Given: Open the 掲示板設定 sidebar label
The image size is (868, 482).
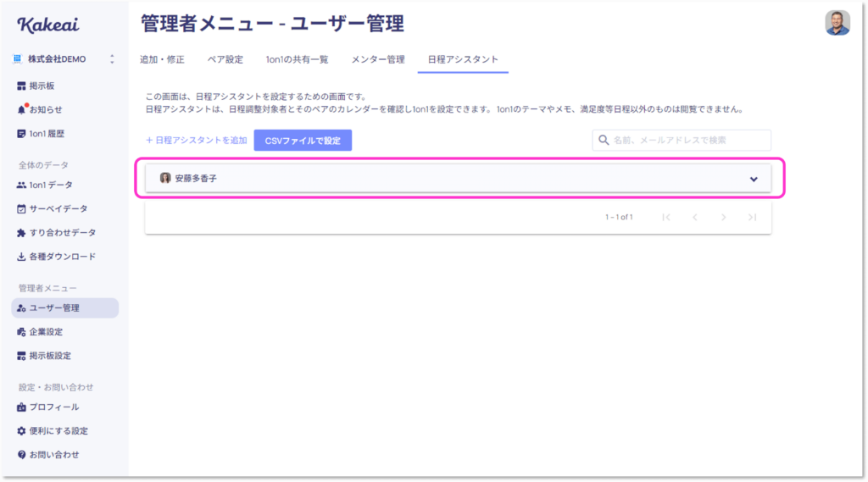Looking at the screenshot, I should [x=50, y=355].
